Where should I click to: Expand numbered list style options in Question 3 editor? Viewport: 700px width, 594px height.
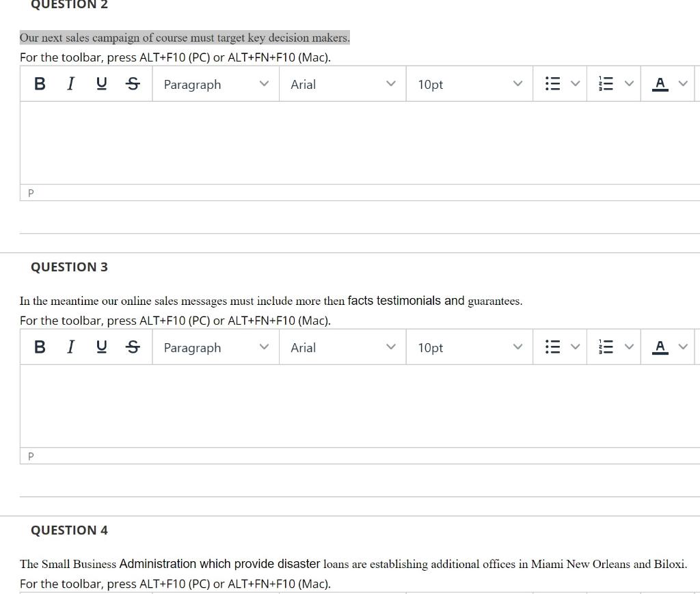pos(629,347)
